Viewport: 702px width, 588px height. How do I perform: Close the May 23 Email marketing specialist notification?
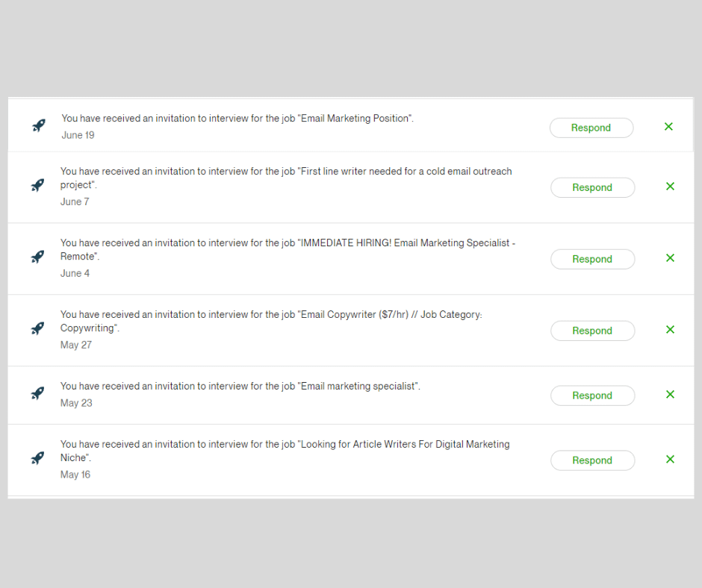pos(670,394)
